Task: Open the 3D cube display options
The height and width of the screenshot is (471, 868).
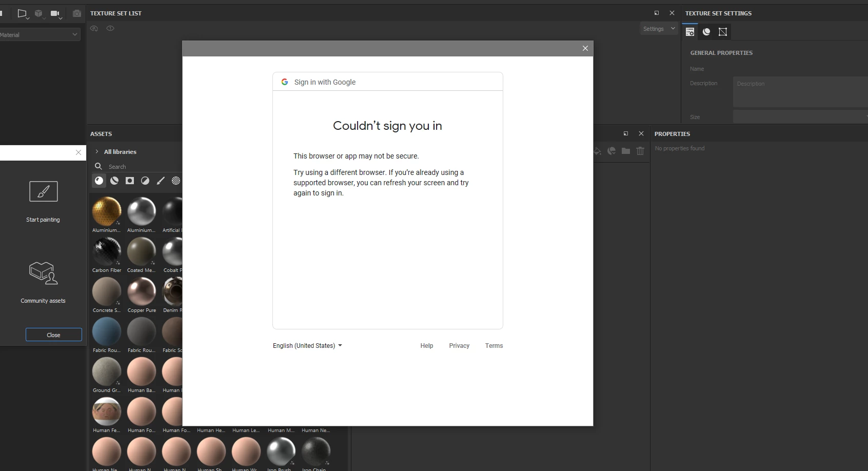Action: (x=38, y=13)
